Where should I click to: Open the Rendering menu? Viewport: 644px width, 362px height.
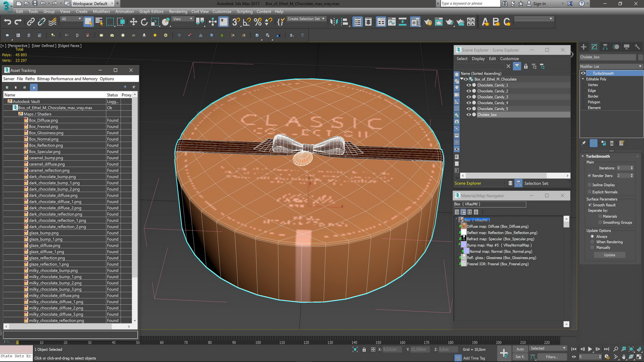click(x=178, y=11)
